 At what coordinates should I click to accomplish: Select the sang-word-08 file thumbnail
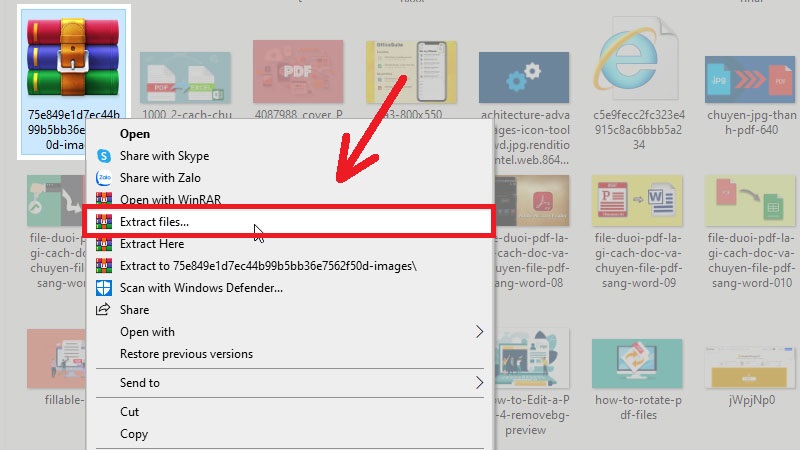tap(532, 201)
